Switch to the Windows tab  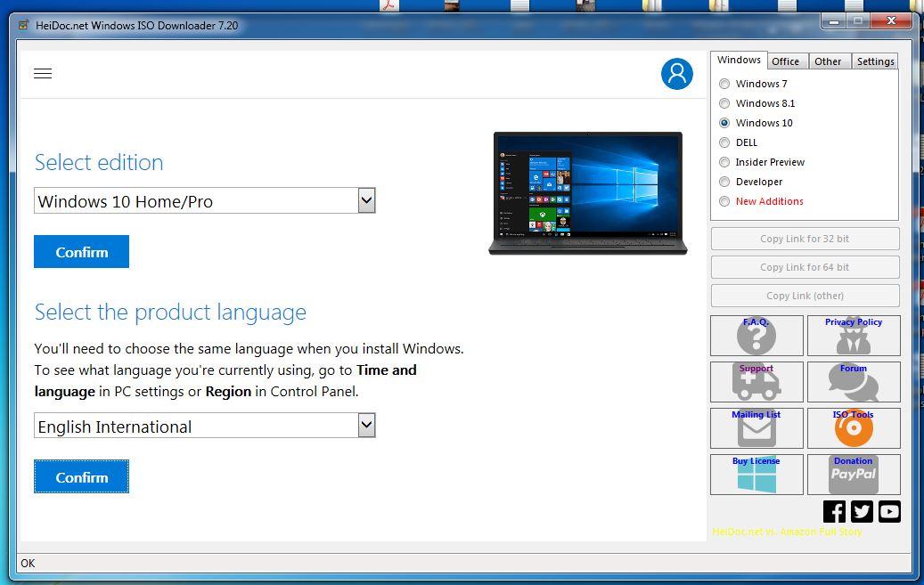click(x=739, y=60)
